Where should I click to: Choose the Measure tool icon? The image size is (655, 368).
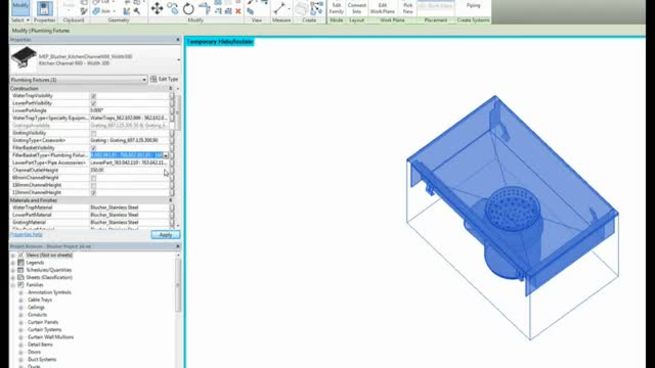click(x=279, y=8)
